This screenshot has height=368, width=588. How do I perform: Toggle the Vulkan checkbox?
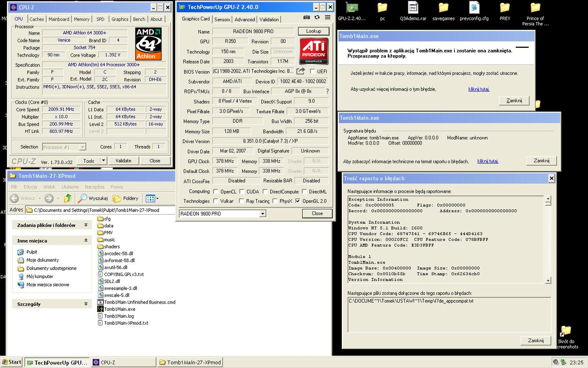click(215, 201)
